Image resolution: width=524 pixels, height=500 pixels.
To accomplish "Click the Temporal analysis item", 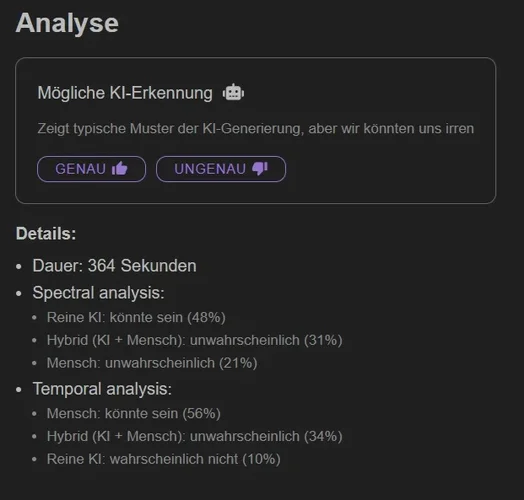I will (x=102, y=389).
